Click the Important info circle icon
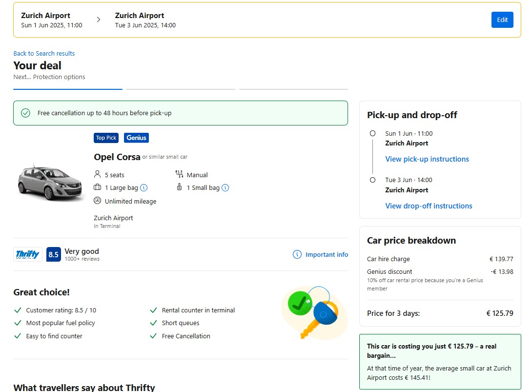 click(297, 254)
